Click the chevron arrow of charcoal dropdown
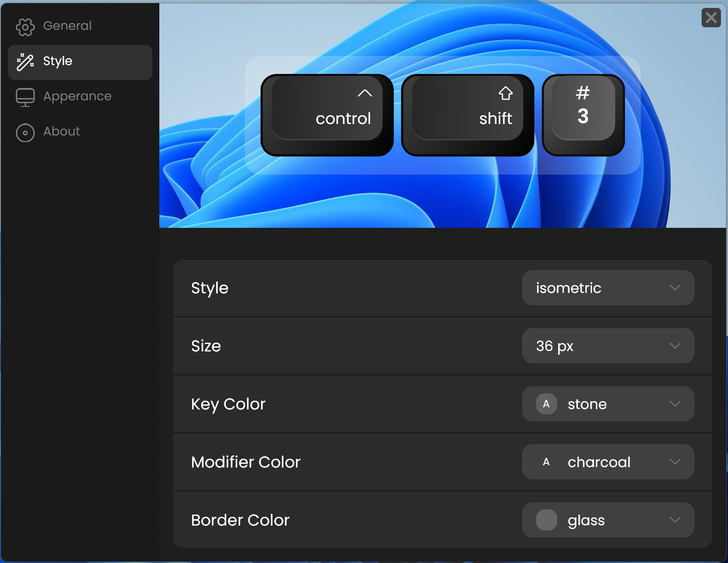The image size is (728, 563). 675,462
